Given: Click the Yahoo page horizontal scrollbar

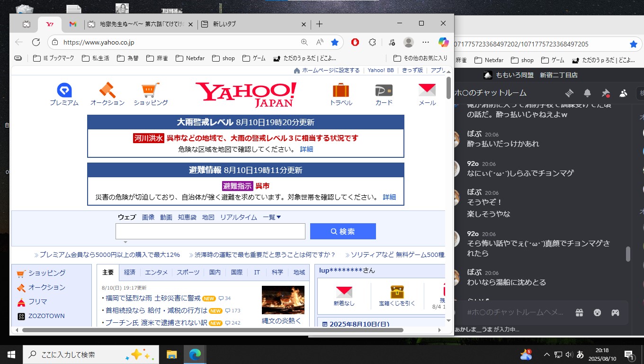Looking at the screenshot, I should 212,330.
